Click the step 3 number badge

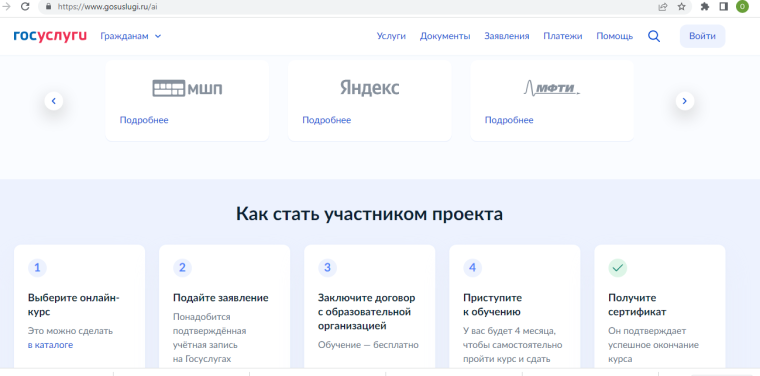(327, 267)
